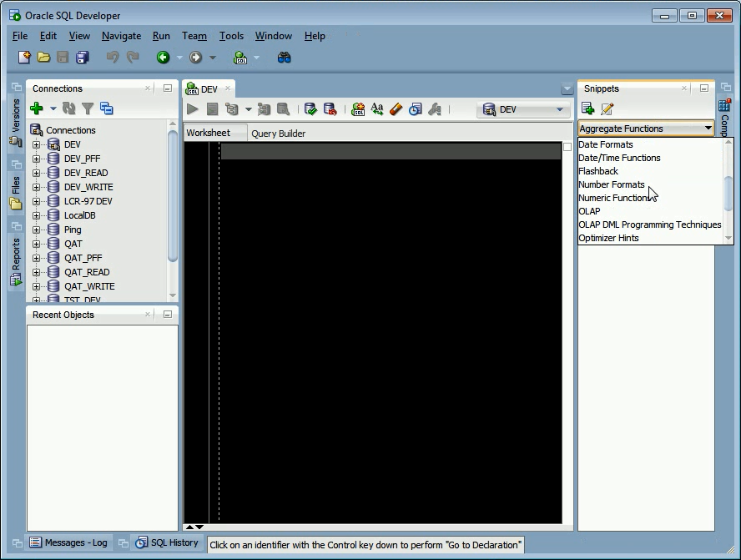
Task: Open the File menu
Action: (x=20, y=36)
